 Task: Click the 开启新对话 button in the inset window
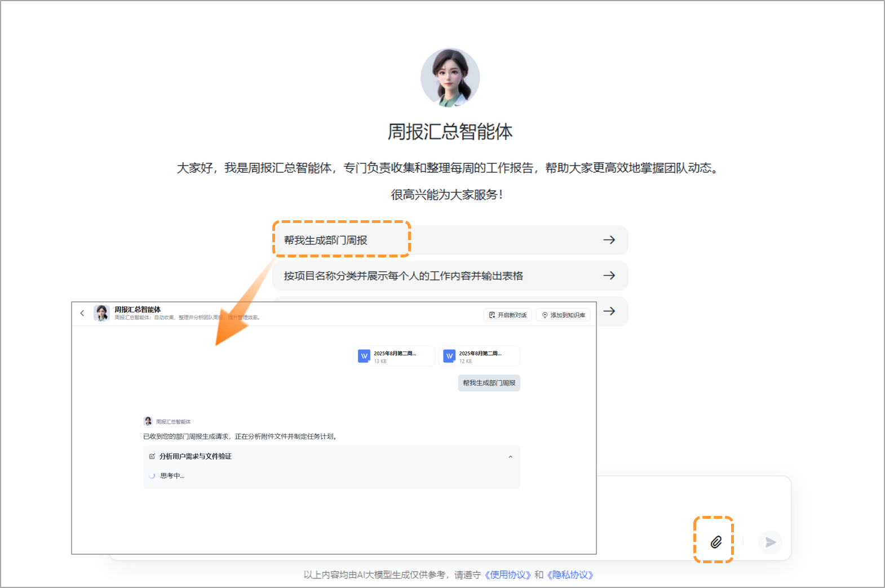tap(507, 315)
